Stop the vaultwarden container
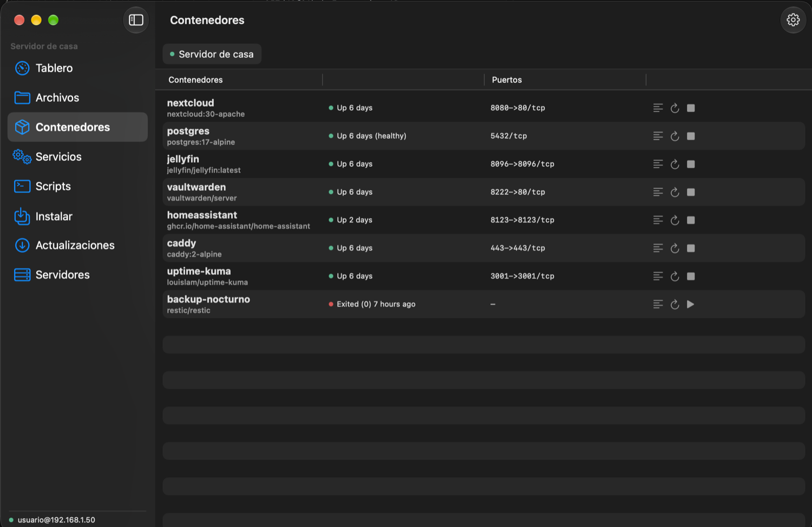Viewport: 812px width, 527px height. (691, 192)
